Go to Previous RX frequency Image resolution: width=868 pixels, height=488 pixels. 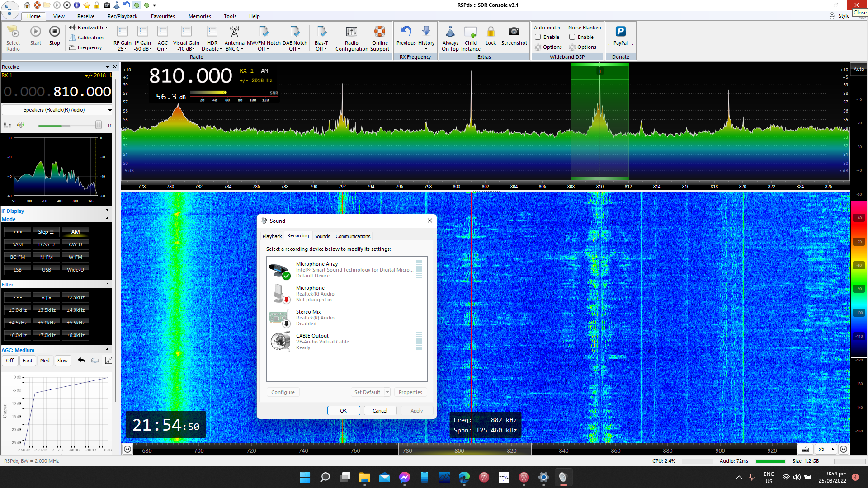(x=406, y=32)
